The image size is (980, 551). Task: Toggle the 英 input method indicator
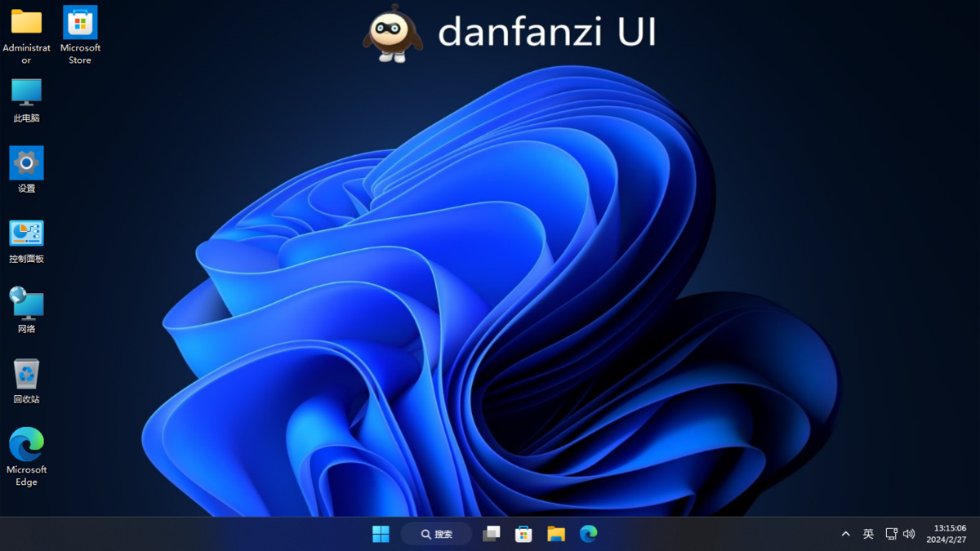868,534
